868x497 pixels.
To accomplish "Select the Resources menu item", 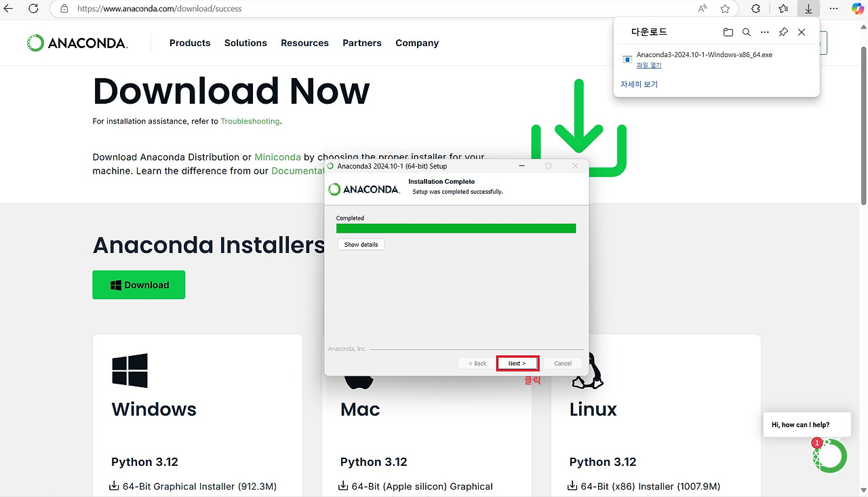I will pyautogui.click(x=304, y=43).
